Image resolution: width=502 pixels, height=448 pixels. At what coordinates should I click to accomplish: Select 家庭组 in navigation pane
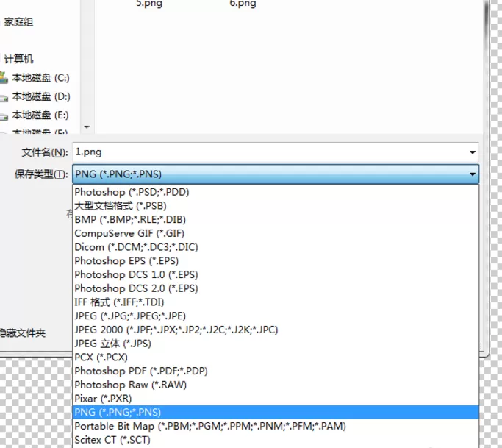(18, 22)
